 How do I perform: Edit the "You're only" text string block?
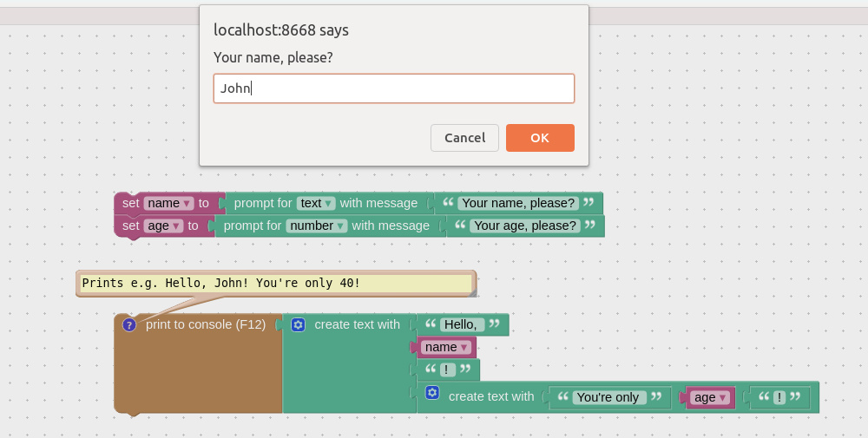click(608, 397)
